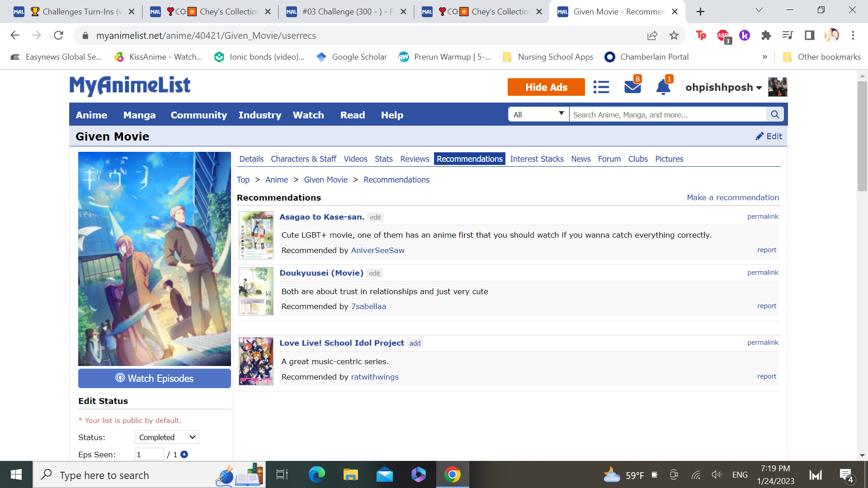This screenshot has height=488, width=868.
Task: Open the MyAnimeList list icon menu
Action: coord(601,87)
